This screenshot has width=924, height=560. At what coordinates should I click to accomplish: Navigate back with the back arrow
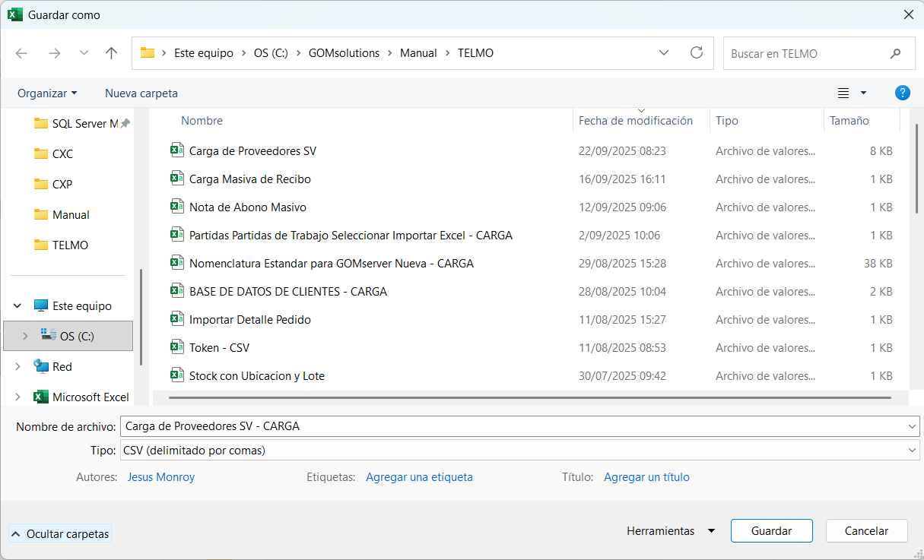click(x=21, y=52)
